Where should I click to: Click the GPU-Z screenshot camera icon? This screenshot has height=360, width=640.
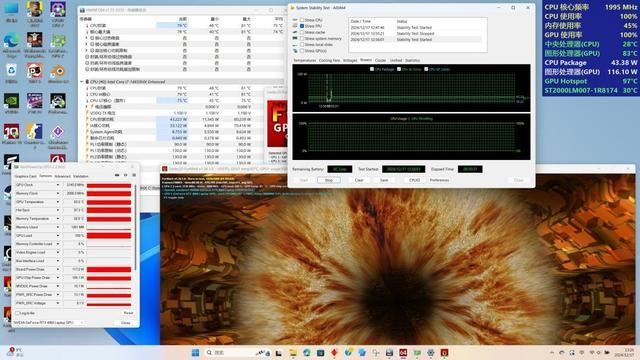pos(117,175)
